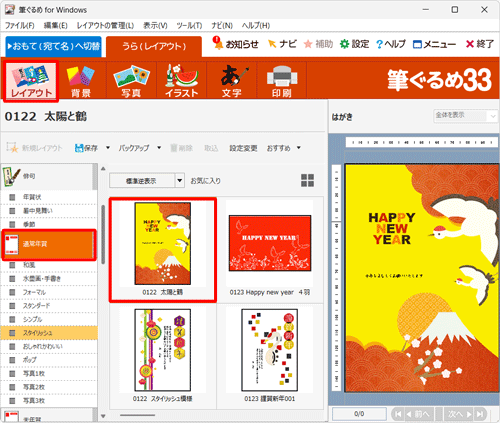Select the シンプル category
The width and height of the screenshot is (500, 423).
(x=49, y=319)
